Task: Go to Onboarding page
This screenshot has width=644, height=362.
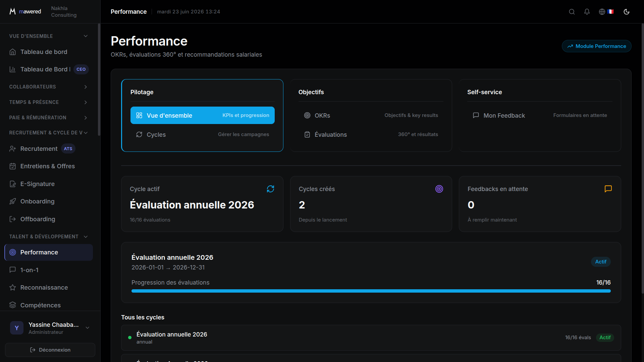Action: pyautogui.click(x=49, y=201)
